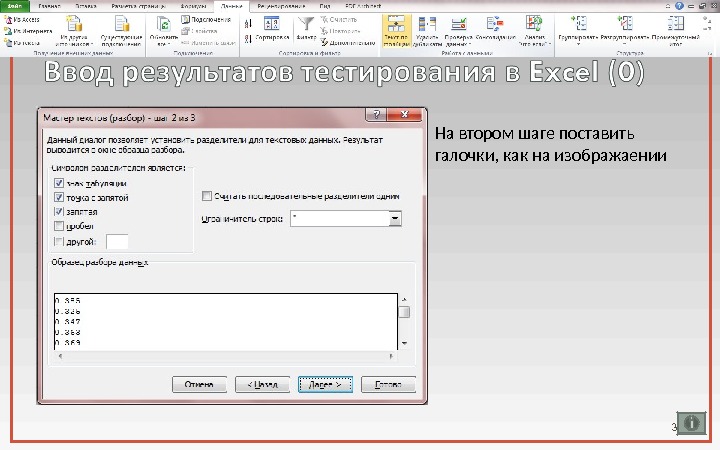Click the 'Повторить' filter command

pyautogui.click(x=340, y=31)
